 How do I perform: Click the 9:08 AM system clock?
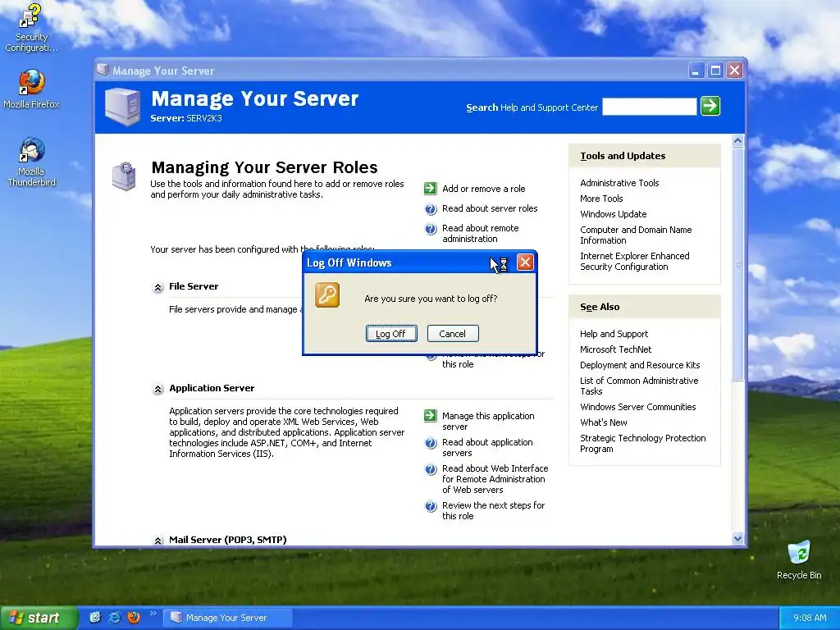[810, 618]
